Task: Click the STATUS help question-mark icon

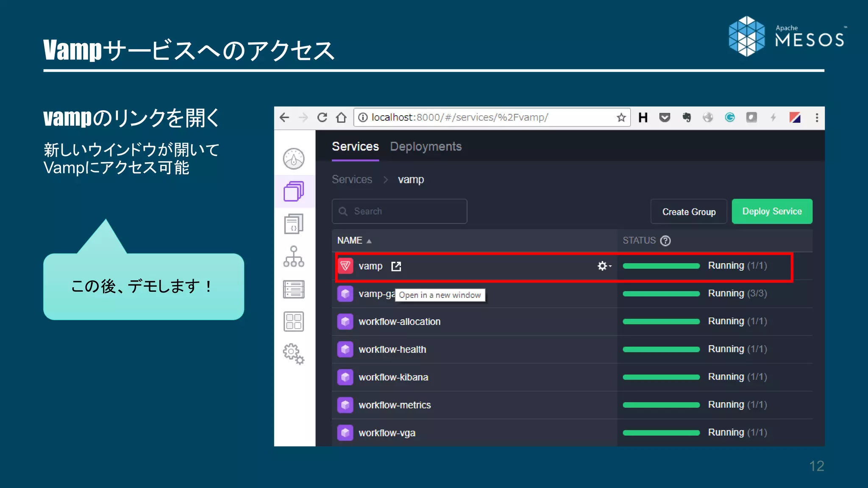Action: pyautogui.click(x=665, y=241)
